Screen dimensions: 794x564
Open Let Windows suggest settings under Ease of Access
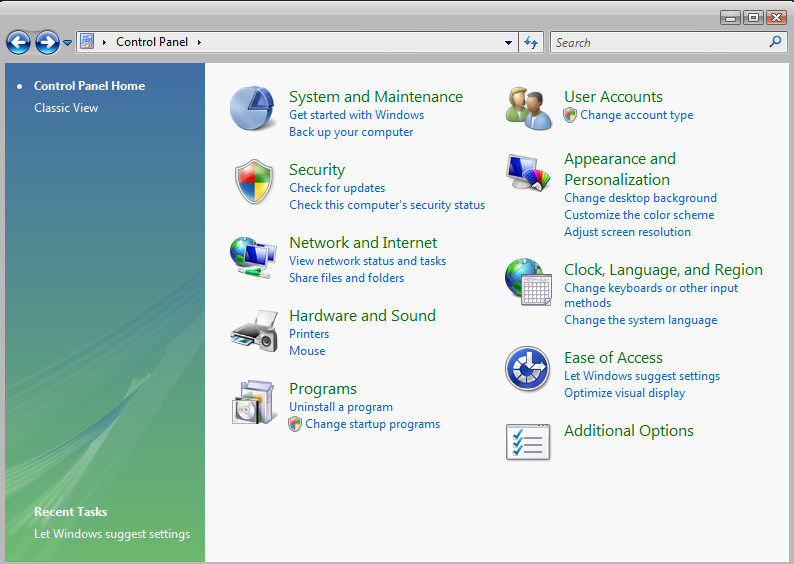click(x=642, y=376)
